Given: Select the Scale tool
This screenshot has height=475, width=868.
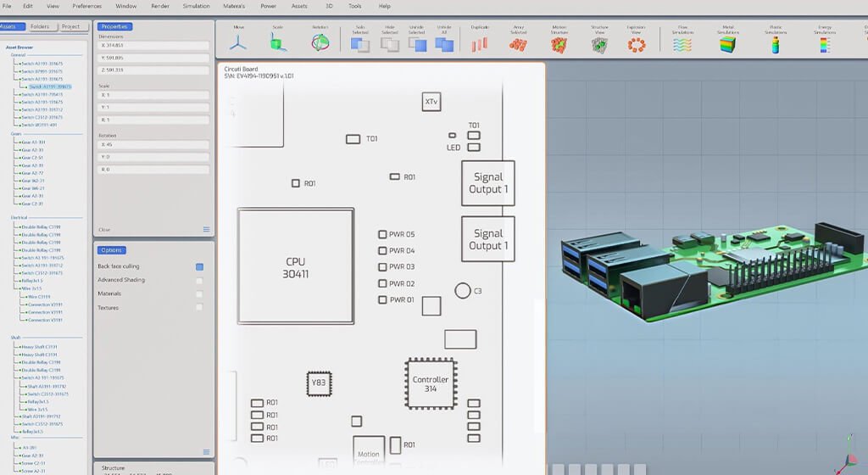Looking at the screenshot, I should tap(278, 42).
